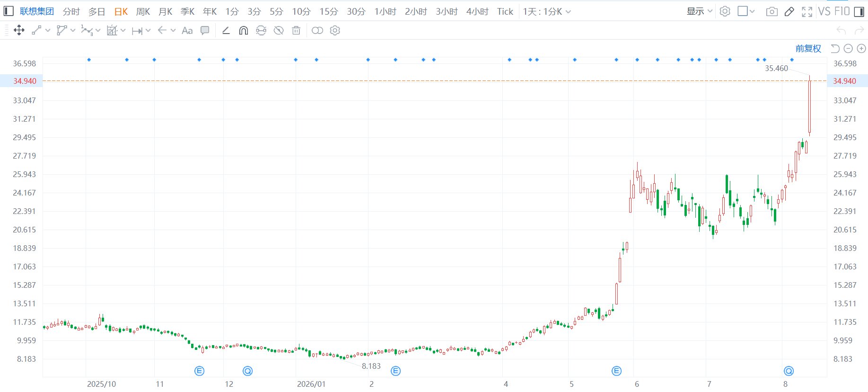Image resolution: width=868 pixels, height=392 pixels.
Task: Open chart settings gear in top bar
Action: coord(725,11)
